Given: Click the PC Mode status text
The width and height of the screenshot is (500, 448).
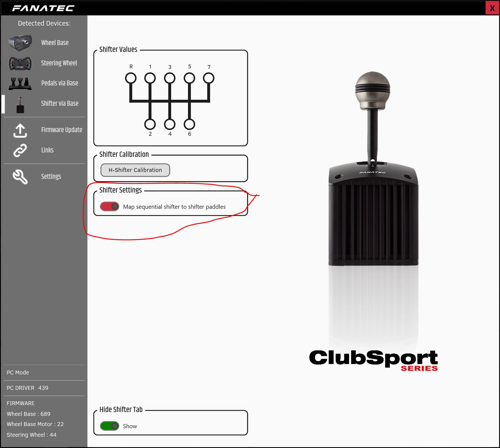Looking at the screenshot, I should tap(18, 372).
